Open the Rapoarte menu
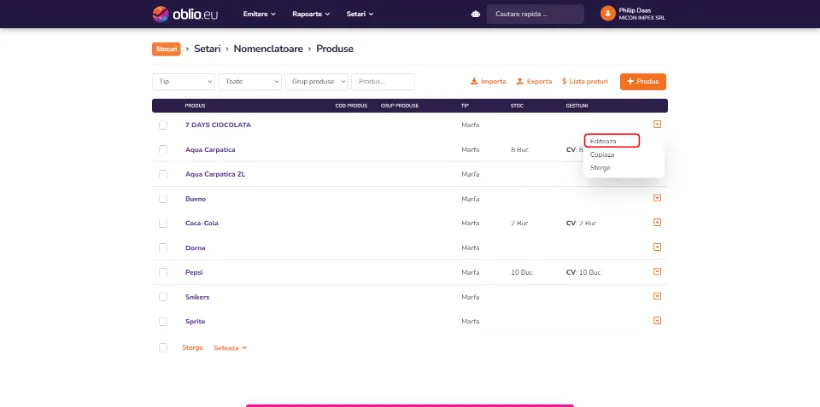 click(311, 14)
